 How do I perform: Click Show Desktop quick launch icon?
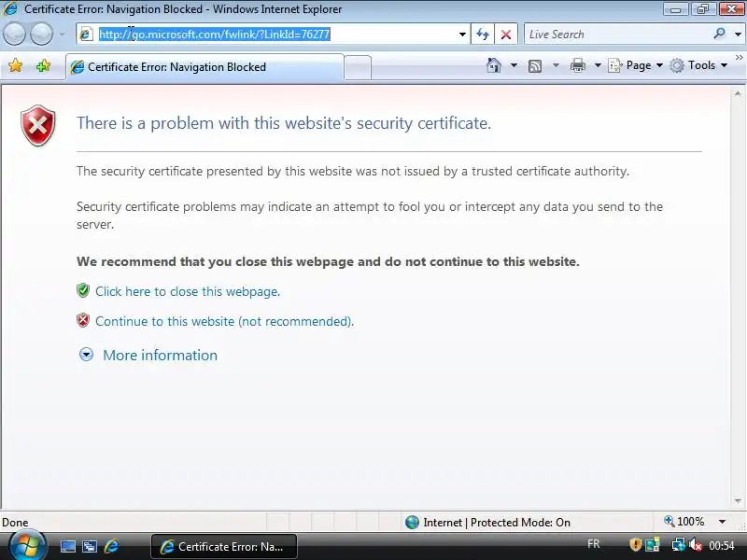[67, 546]
